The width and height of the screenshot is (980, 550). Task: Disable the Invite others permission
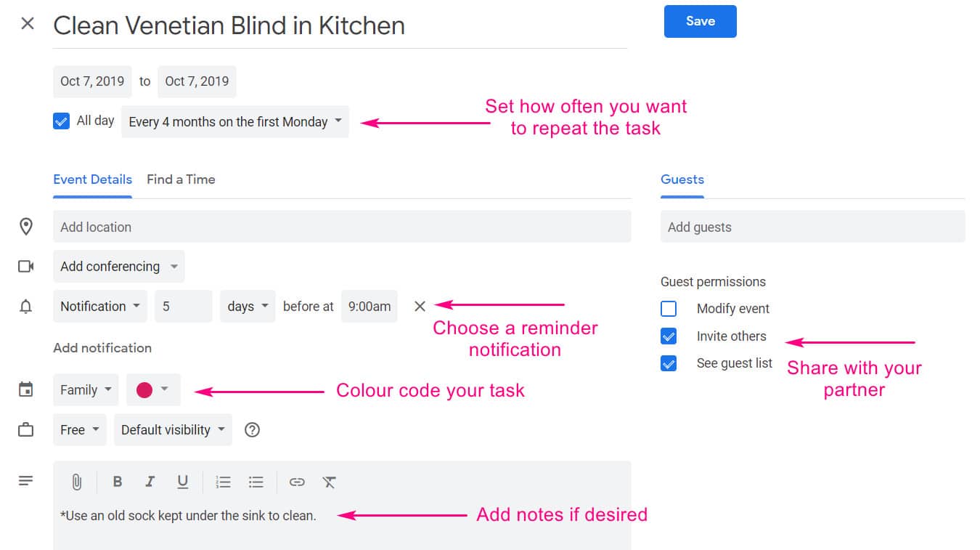(669, 336)
